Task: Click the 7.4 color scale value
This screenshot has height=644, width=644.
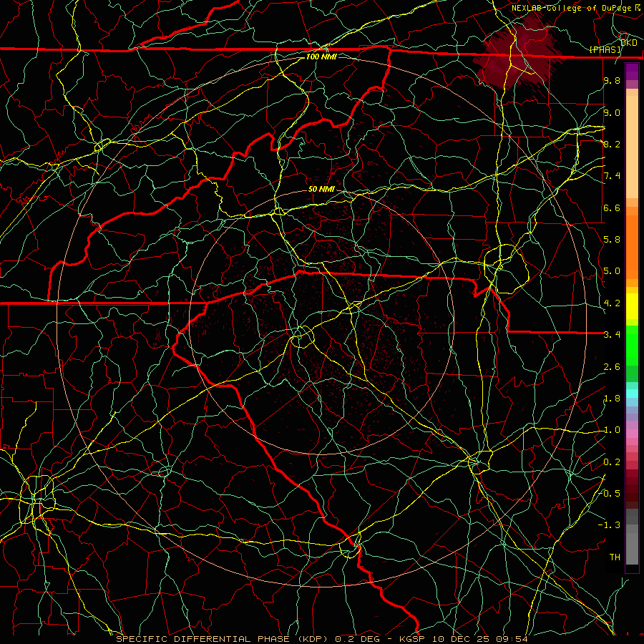Action: (x=612, y=176)
